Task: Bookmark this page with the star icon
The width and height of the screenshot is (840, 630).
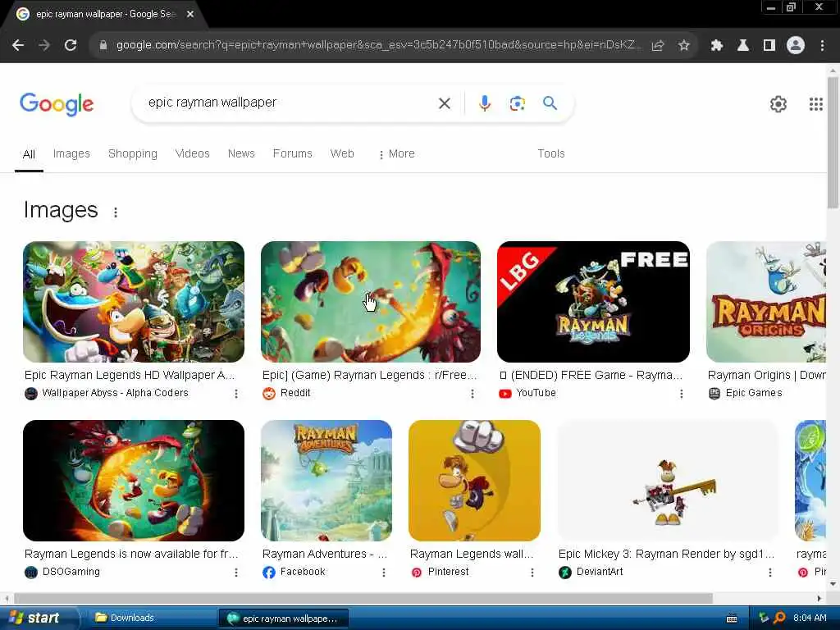Action: point(684,46)
